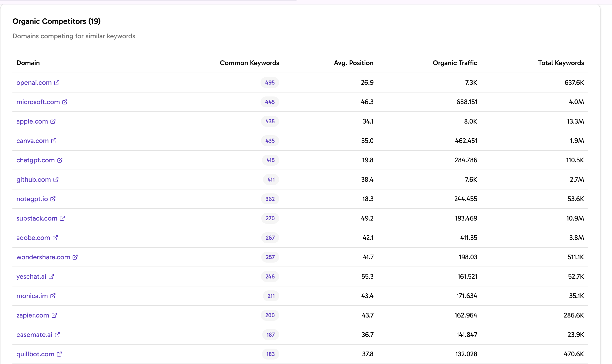Click the easemate.ai domain link
612x364 pixels.
(34, 335)
